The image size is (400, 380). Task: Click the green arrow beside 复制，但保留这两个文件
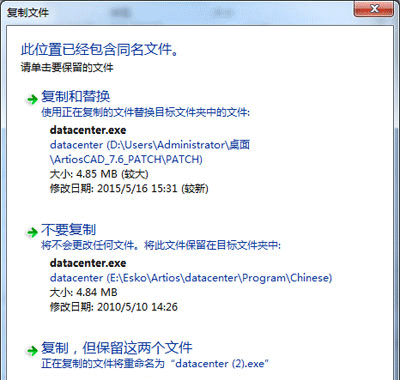click(32, 350)
